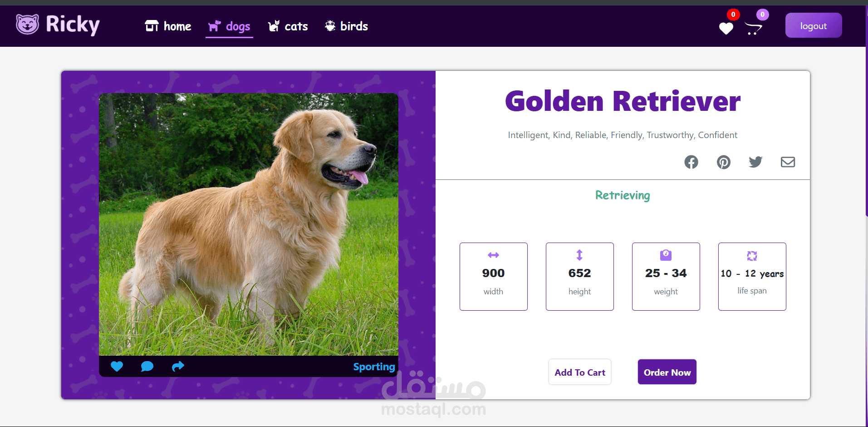Open comments bubble under photo
Image resolution: width=868 pixels, height=427 pixels.
tap(147, 366)
